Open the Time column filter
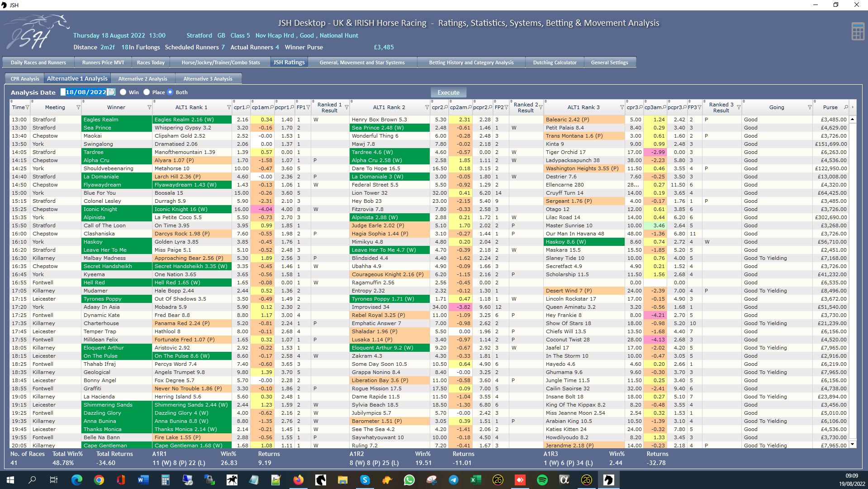The width and height of the screenshot is (868, 489). (27, 107)
